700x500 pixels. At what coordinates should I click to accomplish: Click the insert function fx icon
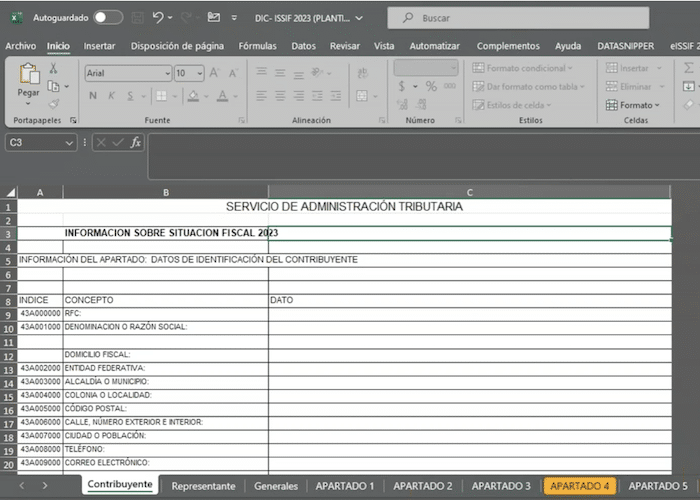tap(136, 143)
